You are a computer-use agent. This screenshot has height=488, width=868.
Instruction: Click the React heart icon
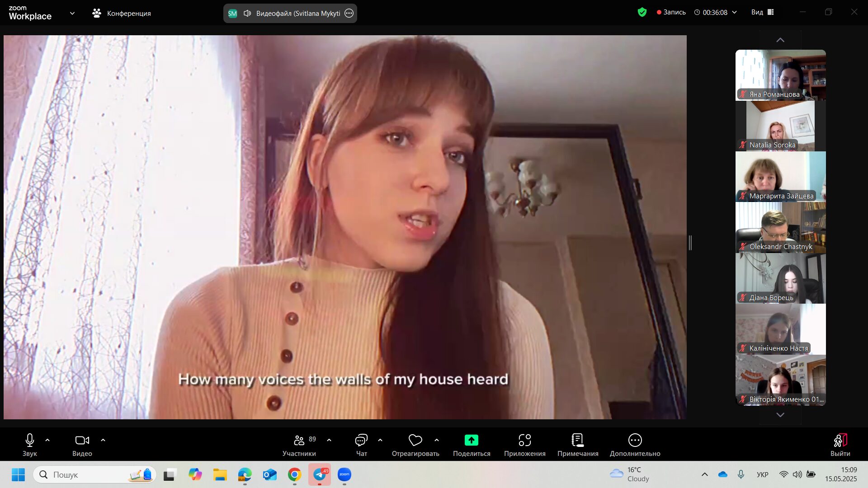point(415,440)
